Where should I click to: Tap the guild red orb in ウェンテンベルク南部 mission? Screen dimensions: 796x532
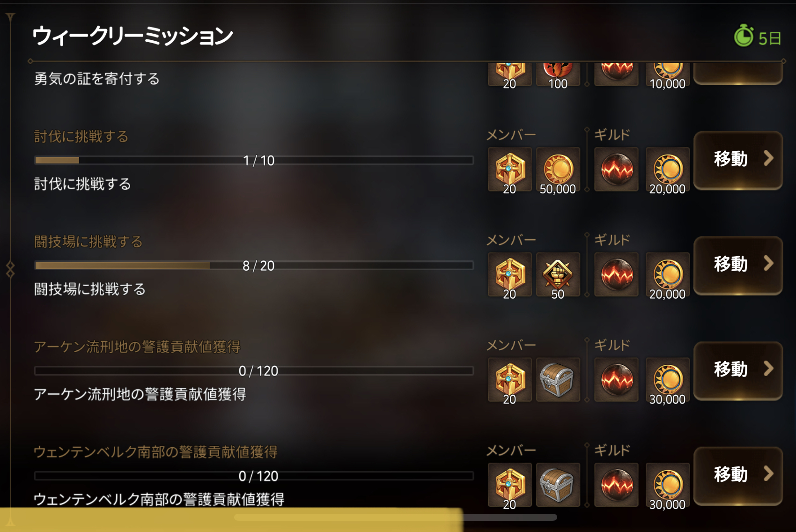[616, 485]
